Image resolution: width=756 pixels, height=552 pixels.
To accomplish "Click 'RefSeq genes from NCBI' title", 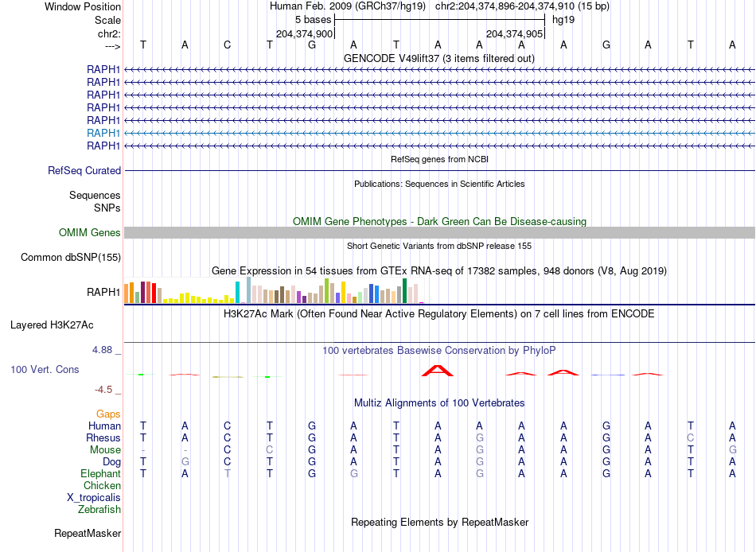I will [439, 159].
